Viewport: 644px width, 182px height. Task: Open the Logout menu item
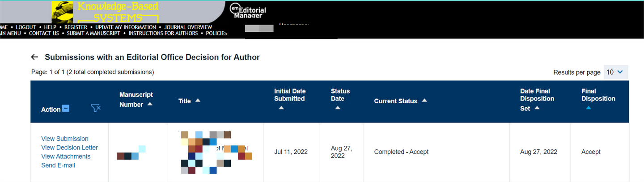[25, 27]
